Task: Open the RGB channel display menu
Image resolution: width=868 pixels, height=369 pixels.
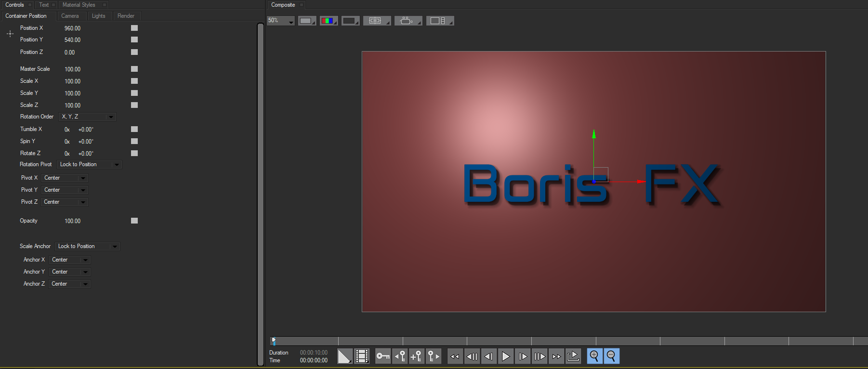Action: click(x=329, y=21)
